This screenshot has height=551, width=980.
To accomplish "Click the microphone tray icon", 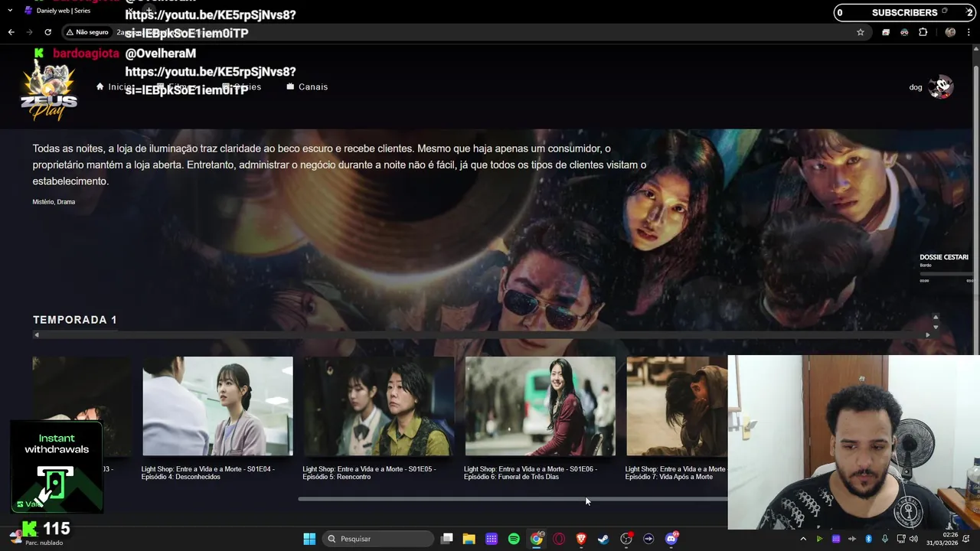I will click(x=885, y=539).
